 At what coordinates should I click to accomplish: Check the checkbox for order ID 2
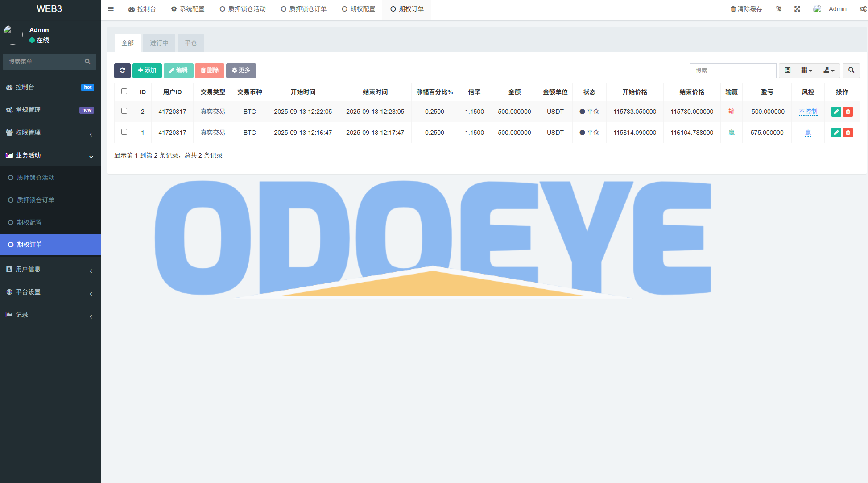[x=124, y=111]
